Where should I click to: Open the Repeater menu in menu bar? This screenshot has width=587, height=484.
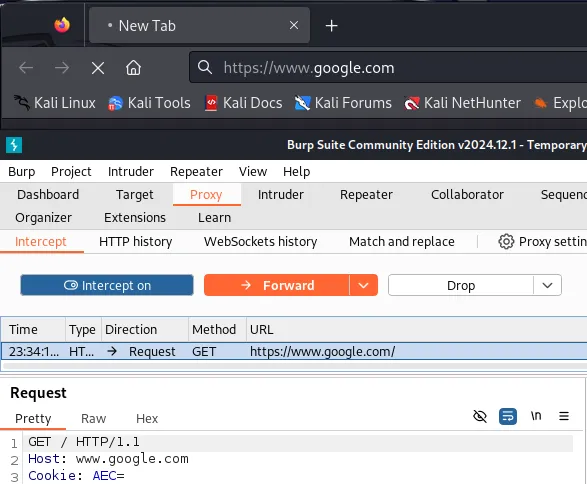click(x=196, y=171)
